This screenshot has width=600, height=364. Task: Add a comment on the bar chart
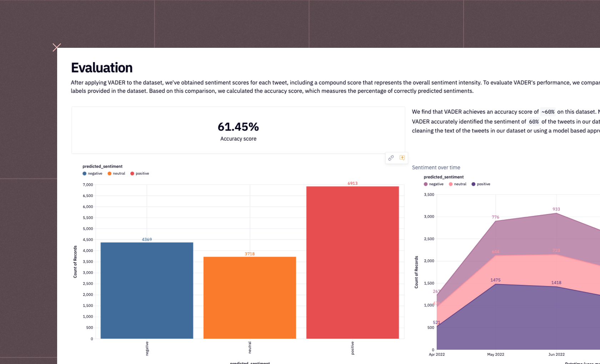[x=402, y=158]
